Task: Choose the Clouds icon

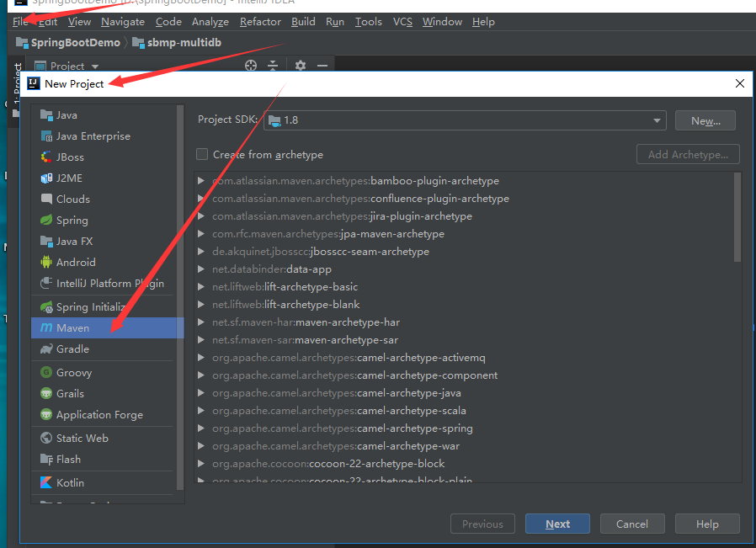Action: tap(46, 199)
